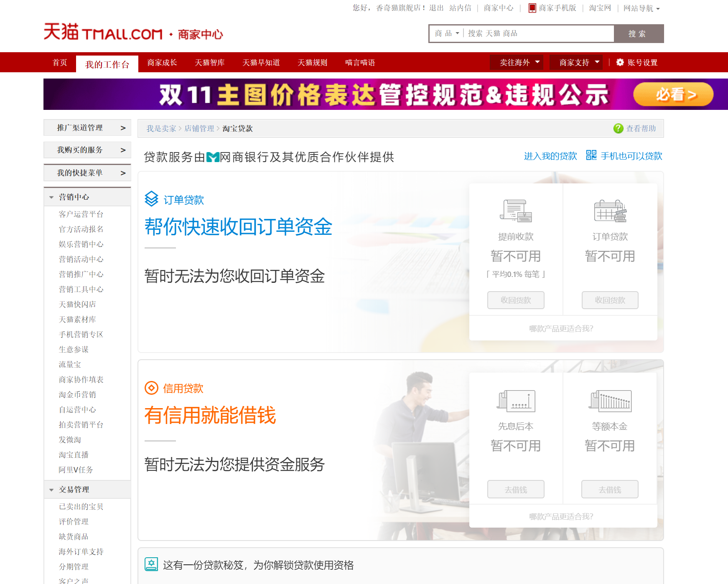Open the 进入我的贷款 link
Image resolution: width=728 pixels, height=584 pixels.
[550, 156]
